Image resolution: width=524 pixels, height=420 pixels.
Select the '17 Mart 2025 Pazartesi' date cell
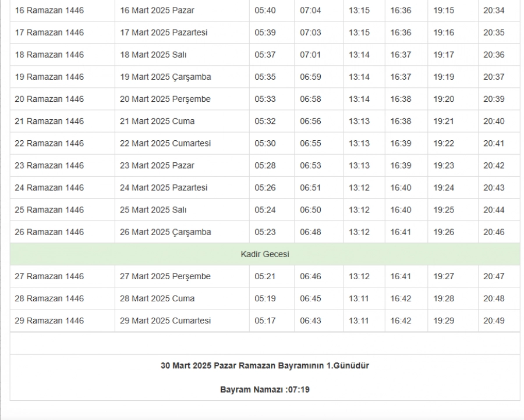pos(163,33)
